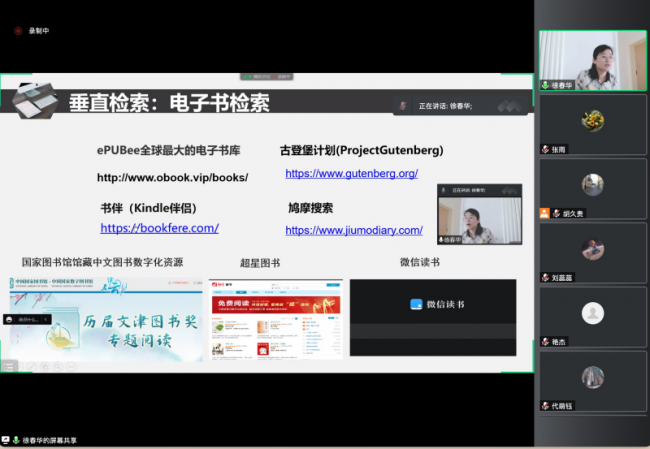Click the 微信读书 label above the black panel
Image resolution: width=650 pixels, height=449 pixels.
pyautogui.click(x=420, y=262)
